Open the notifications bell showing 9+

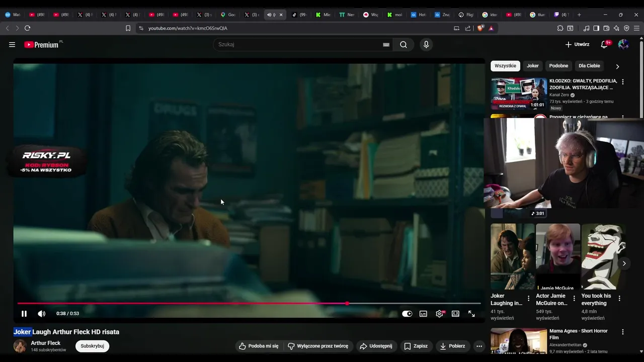tap(605, 45)
